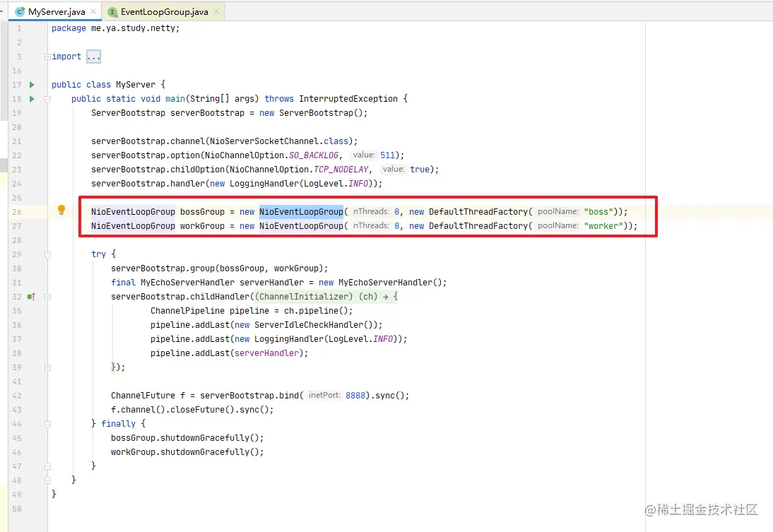Screen dimensions: 773x532
Task: Switch to the MyServer.java tab
Action: pyautogui.click(x=57, y=11)
